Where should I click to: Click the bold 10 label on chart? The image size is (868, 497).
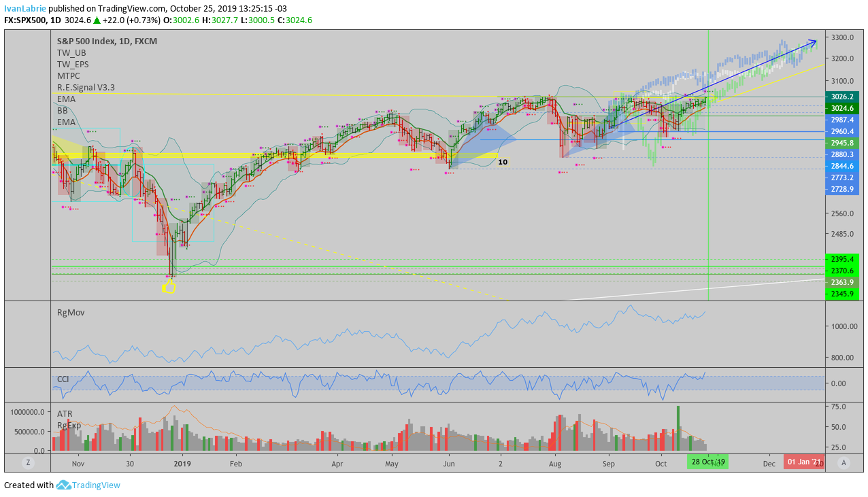coord(503,162)
